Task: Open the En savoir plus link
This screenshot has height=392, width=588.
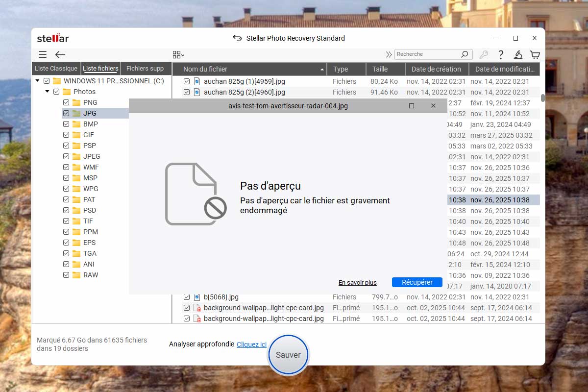Action: point(357,283)
